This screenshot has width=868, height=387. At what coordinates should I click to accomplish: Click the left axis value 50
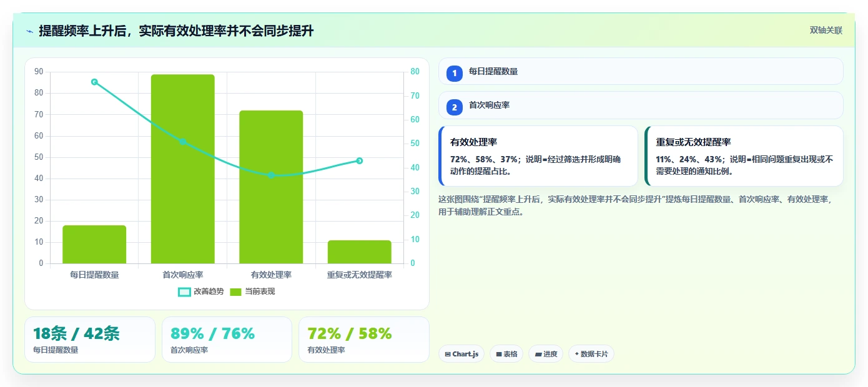click(x=39, y=157)
